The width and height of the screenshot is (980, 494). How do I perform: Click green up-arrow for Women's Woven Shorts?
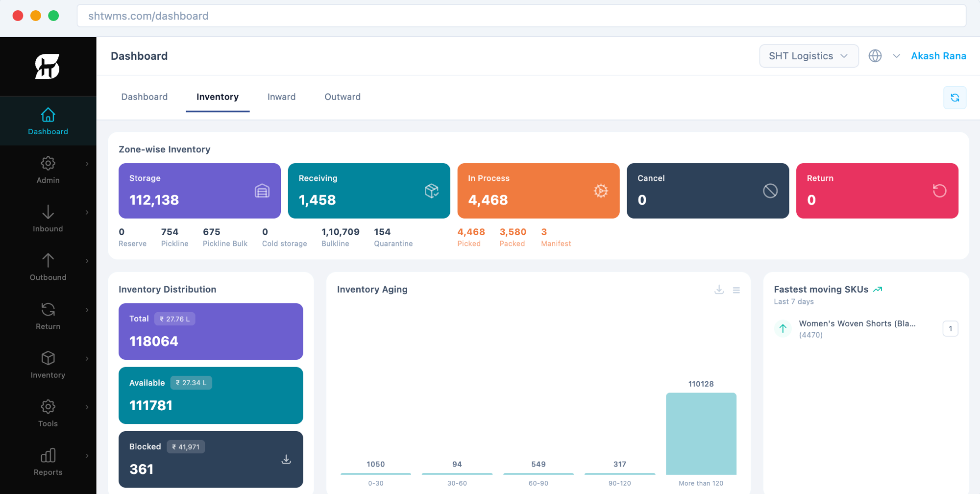(x=783, y=328)
